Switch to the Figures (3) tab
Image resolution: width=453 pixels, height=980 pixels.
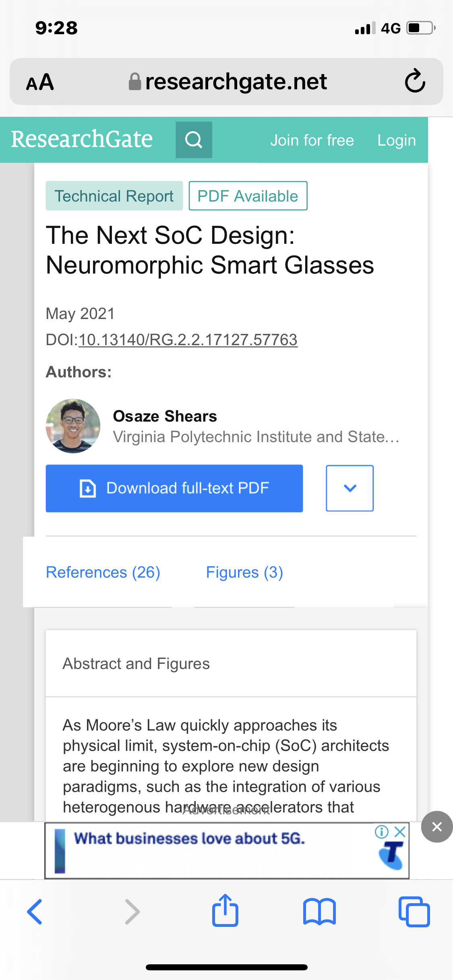[x=244, y=572]
